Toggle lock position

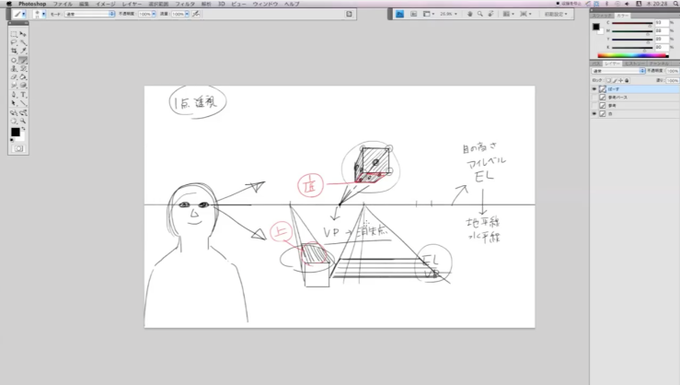click(621, 80)
